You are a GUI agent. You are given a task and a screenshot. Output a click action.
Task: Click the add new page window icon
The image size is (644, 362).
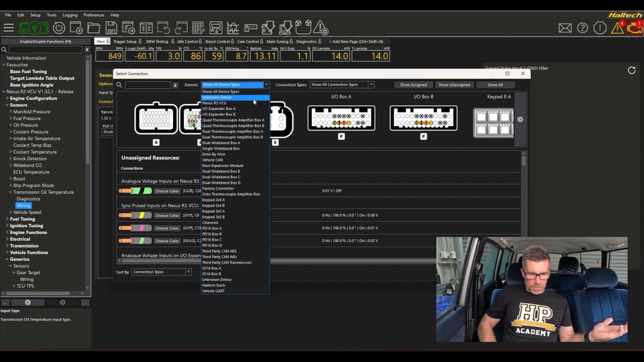pos(128,28)
